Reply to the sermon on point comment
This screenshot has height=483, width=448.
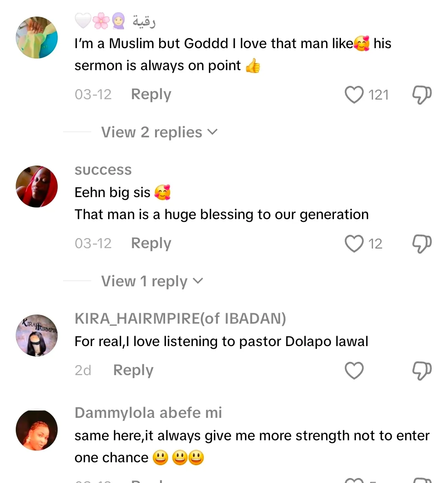[x=151, y=95]
